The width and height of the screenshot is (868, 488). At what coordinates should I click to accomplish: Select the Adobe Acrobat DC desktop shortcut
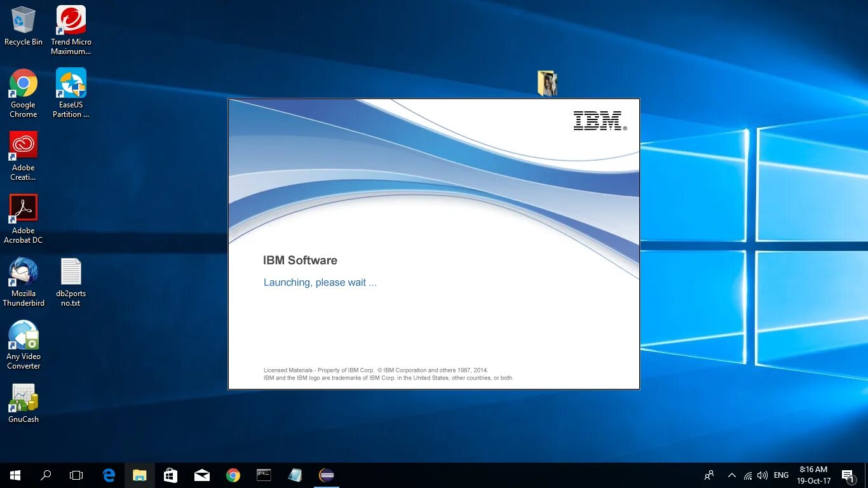(24, 219)
